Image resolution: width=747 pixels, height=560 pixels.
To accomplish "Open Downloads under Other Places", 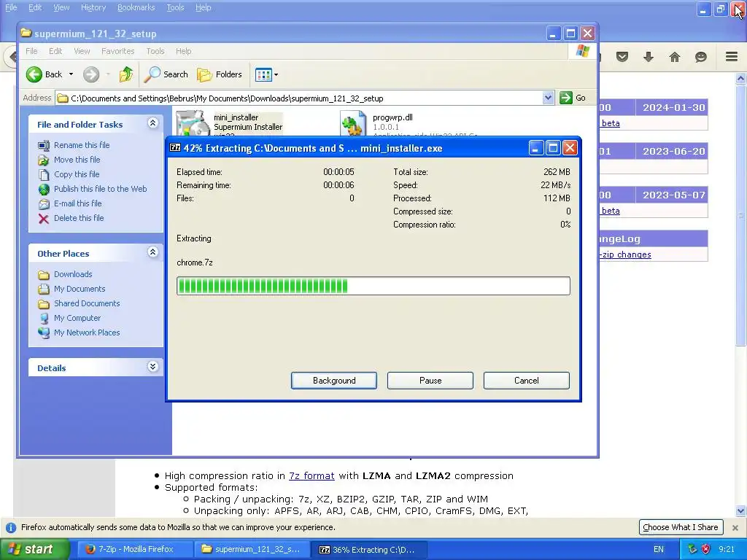I will pyautogui.click(x=73, y=274).
